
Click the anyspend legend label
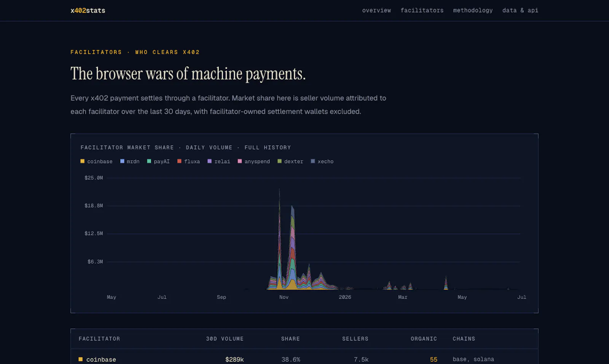[257, 162]
